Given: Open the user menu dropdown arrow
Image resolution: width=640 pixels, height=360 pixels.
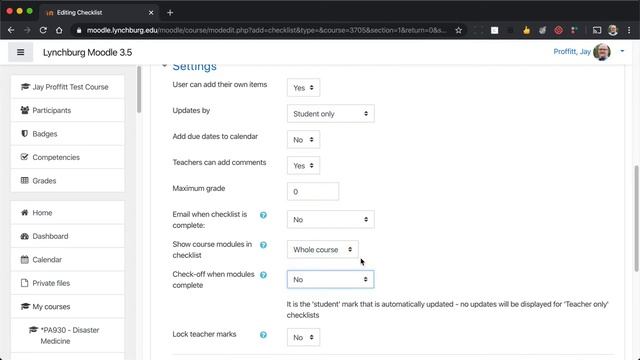Looking at the screenshot, I should (622, 51).
